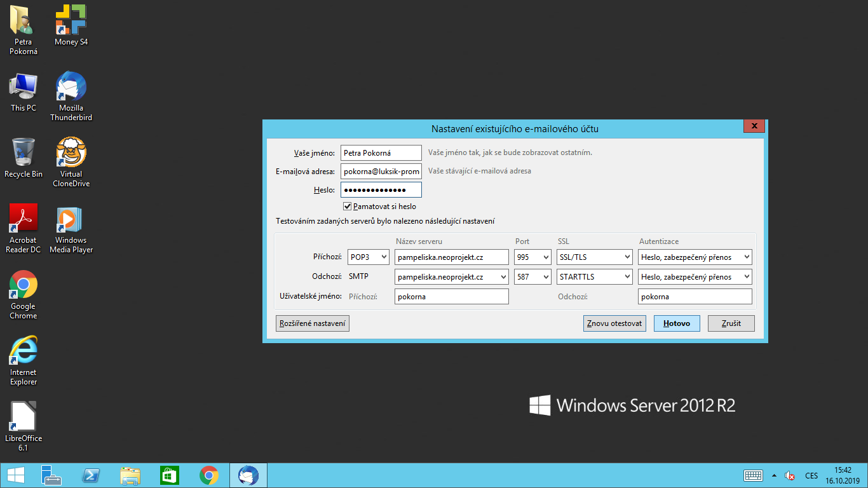Expand the incoming port 995 dropdown
868x488 pixels.
point(532,257)
